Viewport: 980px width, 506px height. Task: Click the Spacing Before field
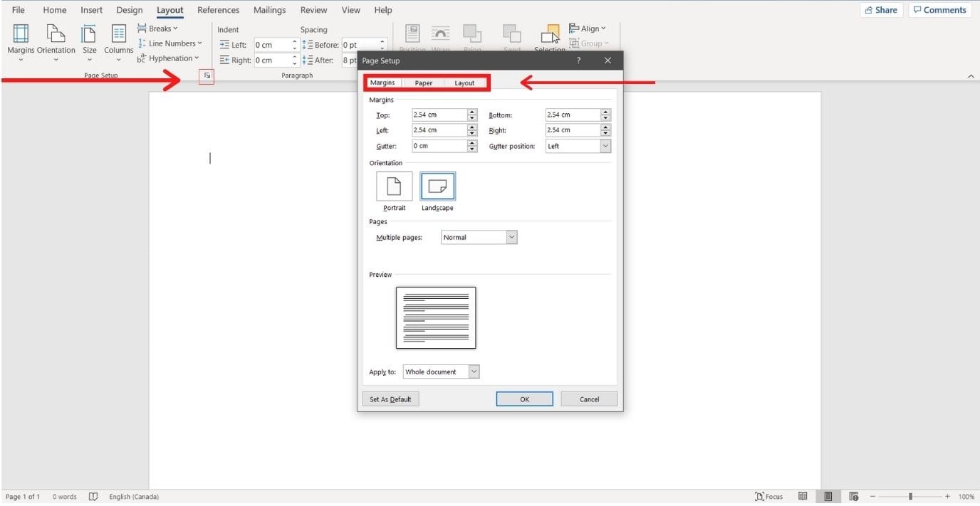pyautogui.click(x=360, y=45)
